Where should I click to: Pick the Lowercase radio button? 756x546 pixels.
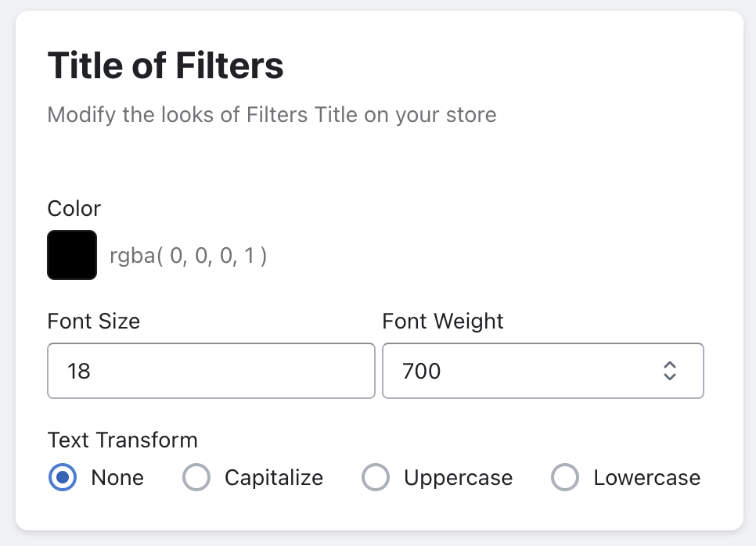565,477
